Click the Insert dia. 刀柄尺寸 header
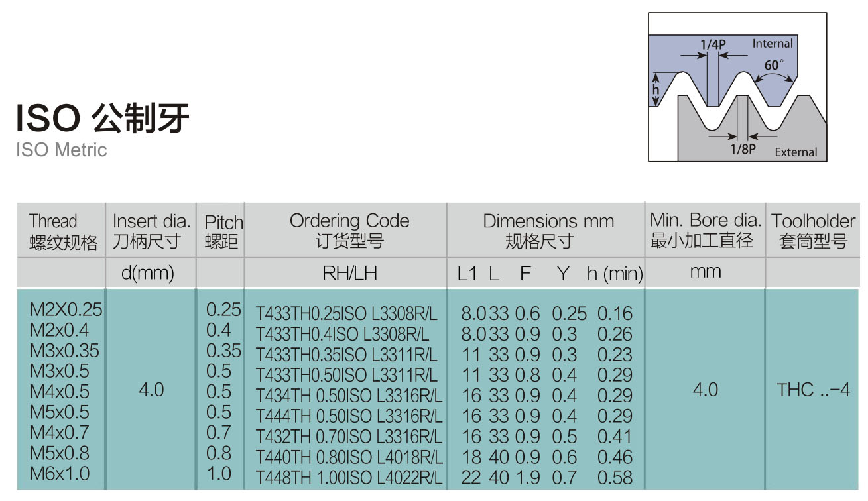This screenshot has width=868, height=501. pos(149,229)
